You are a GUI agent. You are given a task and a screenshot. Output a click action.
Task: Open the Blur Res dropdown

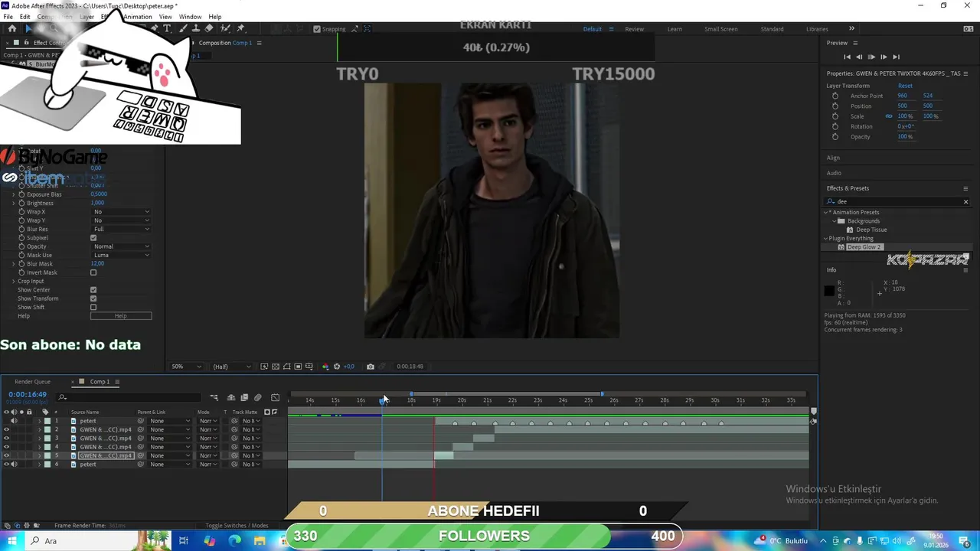coord(121,229)
